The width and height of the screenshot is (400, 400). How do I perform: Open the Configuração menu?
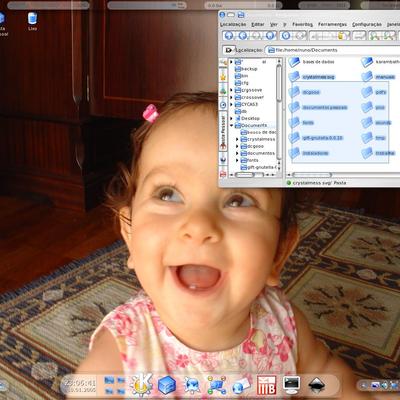(367, 24)
